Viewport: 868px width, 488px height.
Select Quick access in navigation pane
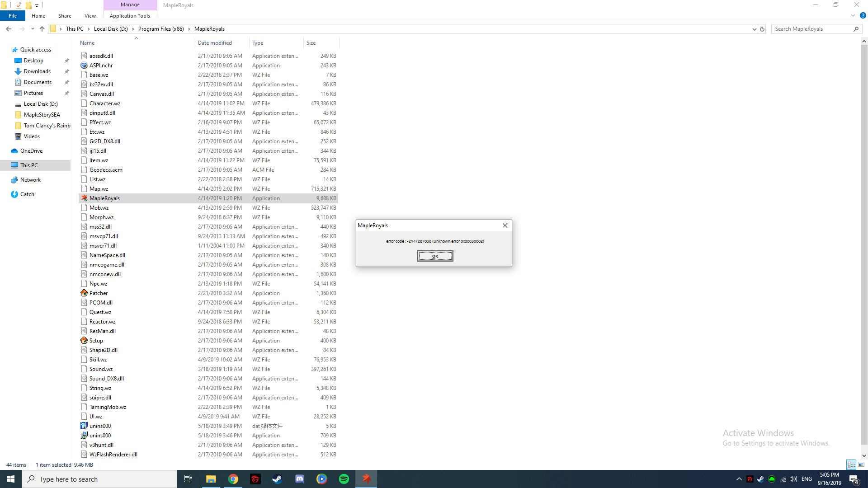[35, 50]
